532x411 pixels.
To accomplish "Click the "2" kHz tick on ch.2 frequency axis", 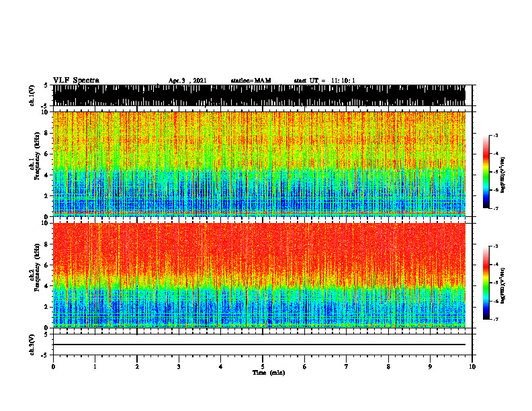I will click(x=47, y=307).
